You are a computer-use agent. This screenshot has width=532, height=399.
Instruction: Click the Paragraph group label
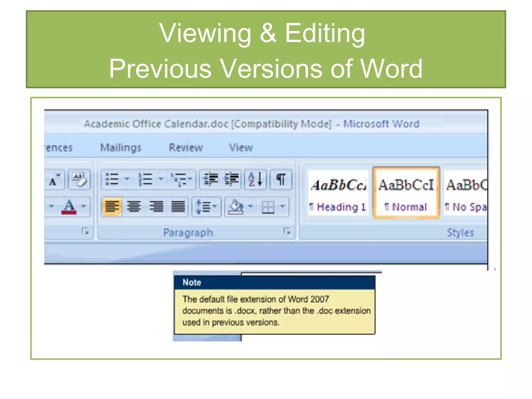188,232
